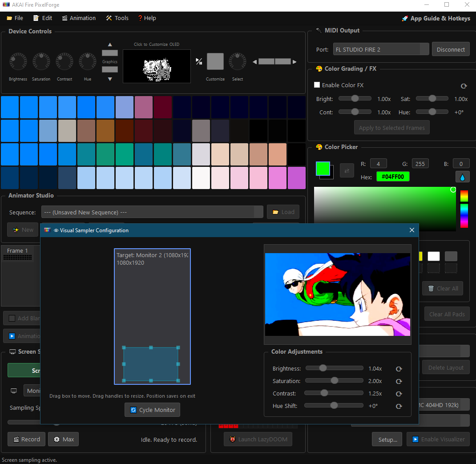Click the Hex #04FF00 field
The image size is (476, 464).
pos(393,177)
